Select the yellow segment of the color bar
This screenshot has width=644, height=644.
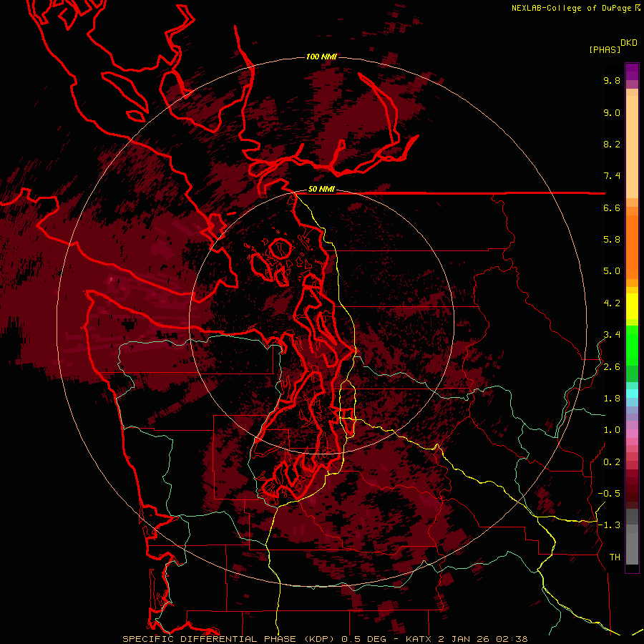pyautogui.click(x=632, y=306)
